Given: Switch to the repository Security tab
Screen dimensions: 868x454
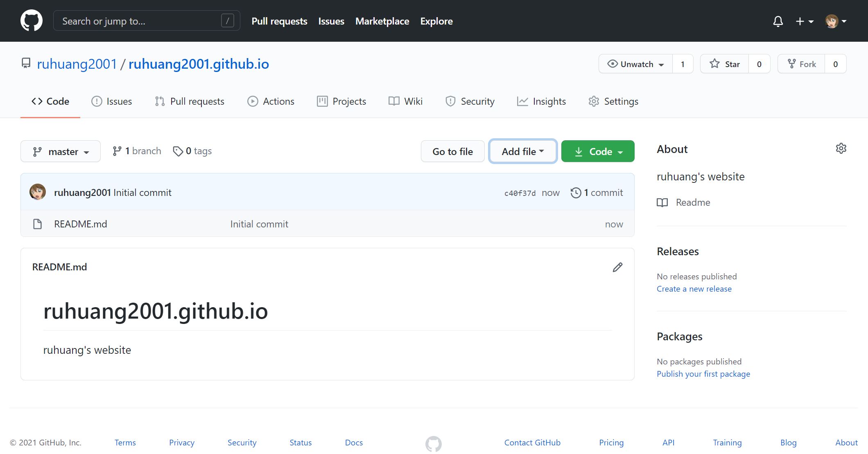Looking at the screenshot, I should (470, 101).
